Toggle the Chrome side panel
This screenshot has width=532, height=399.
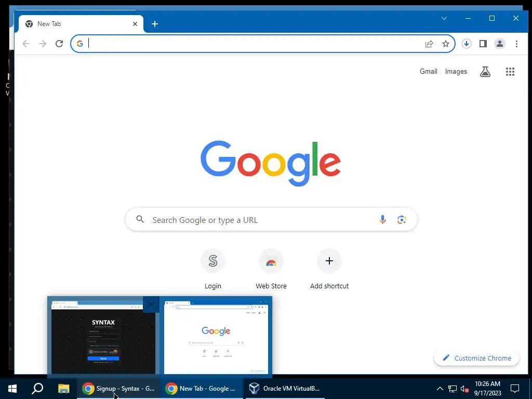(483, 44)
